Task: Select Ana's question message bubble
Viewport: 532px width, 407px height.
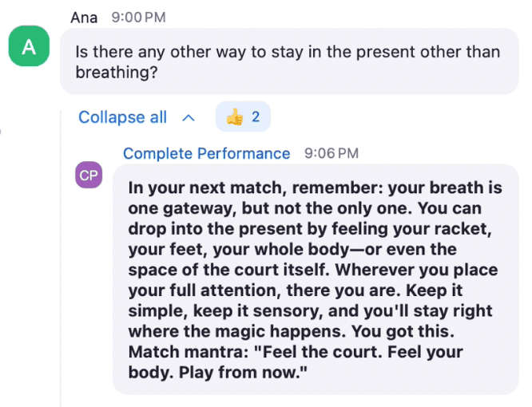Action: (289, 61)
